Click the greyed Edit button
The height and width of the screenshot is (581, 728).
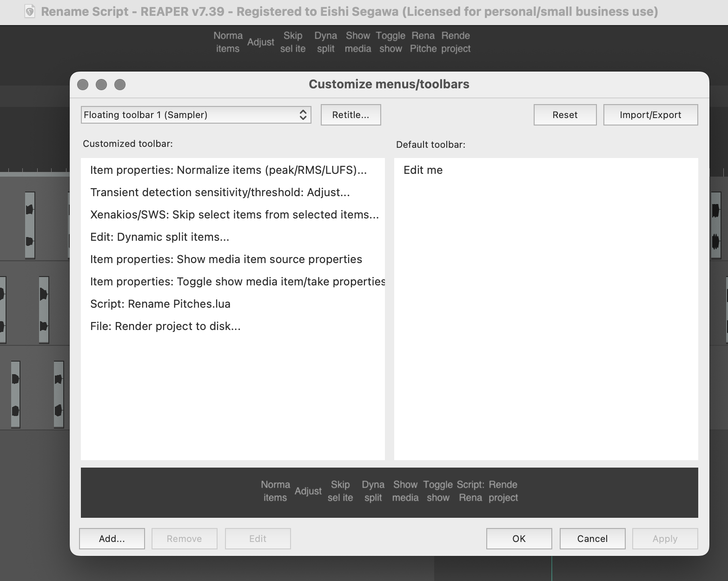click(258, 539)
